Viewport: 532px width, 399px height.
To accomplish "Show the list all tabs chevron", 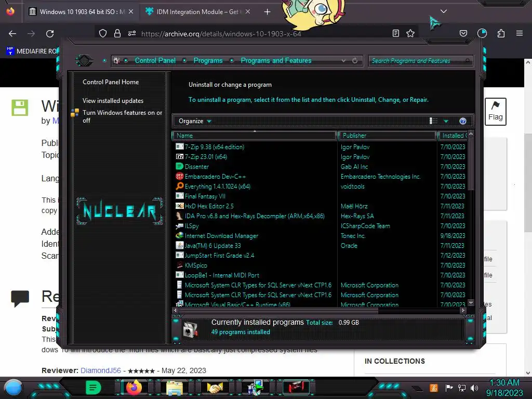I will [x=444, y=11].
